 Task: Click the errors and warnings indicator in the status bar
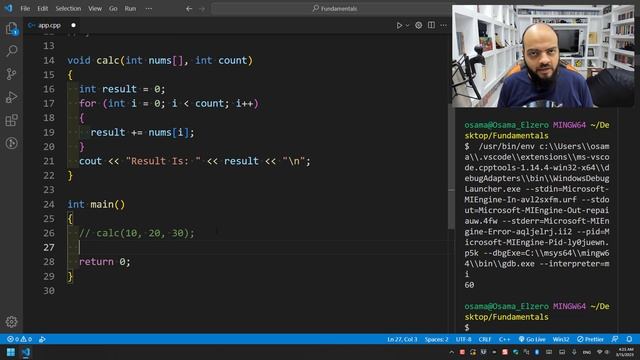coord(19,339)
